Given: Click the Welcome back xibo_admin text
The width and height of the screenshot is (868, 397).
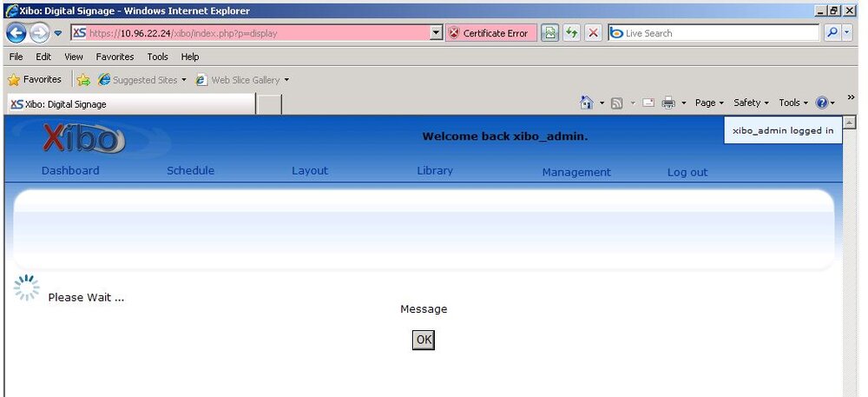Looking at the screenshot, I should pos(505,136).
